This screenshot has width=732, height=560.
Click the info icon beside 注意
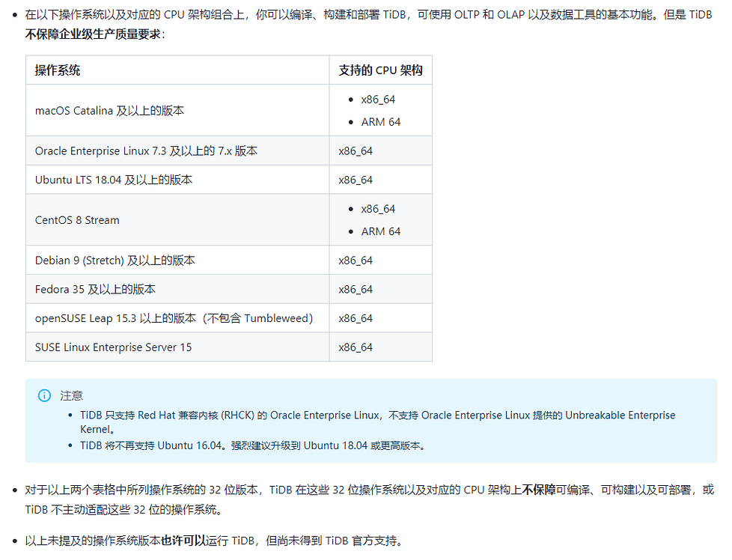[x=44, y=395]
